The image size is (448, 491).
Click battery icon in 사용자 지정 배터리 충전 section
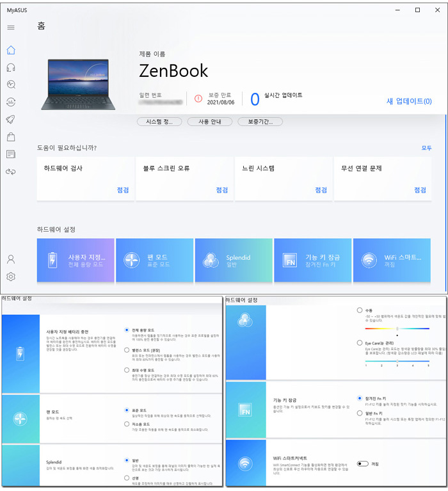coord(20,354)
